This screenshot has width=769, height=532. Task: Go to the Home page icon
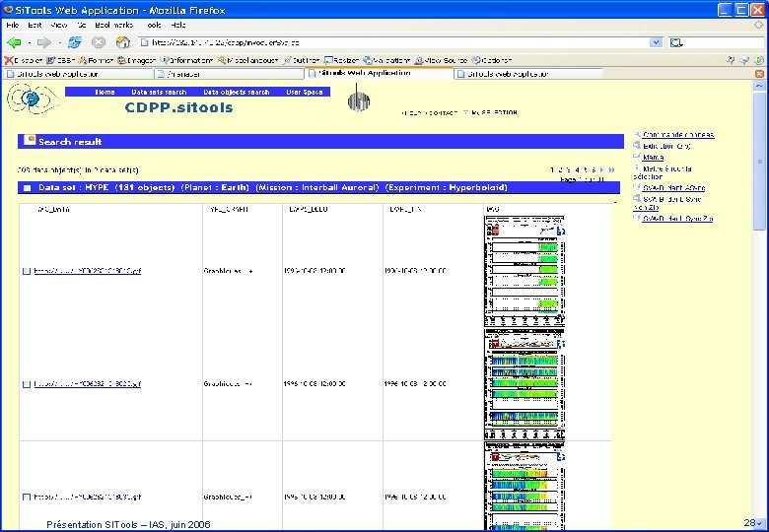pos(122,43)
